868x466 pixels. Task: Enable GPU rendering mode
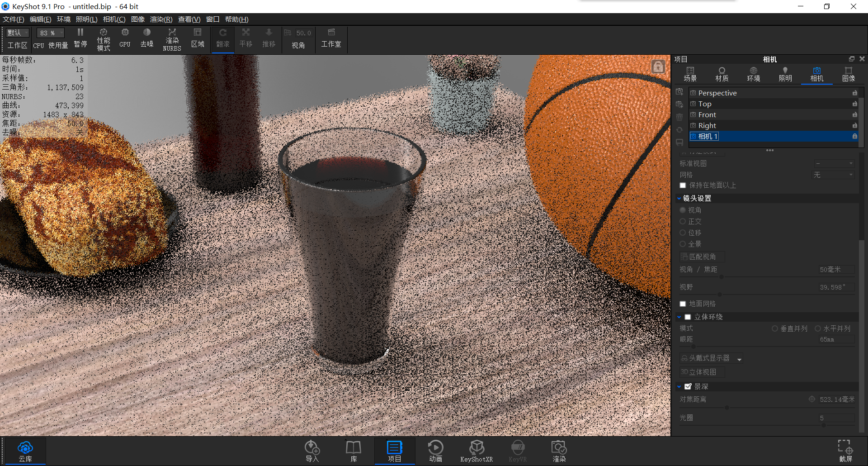(125, 39)
